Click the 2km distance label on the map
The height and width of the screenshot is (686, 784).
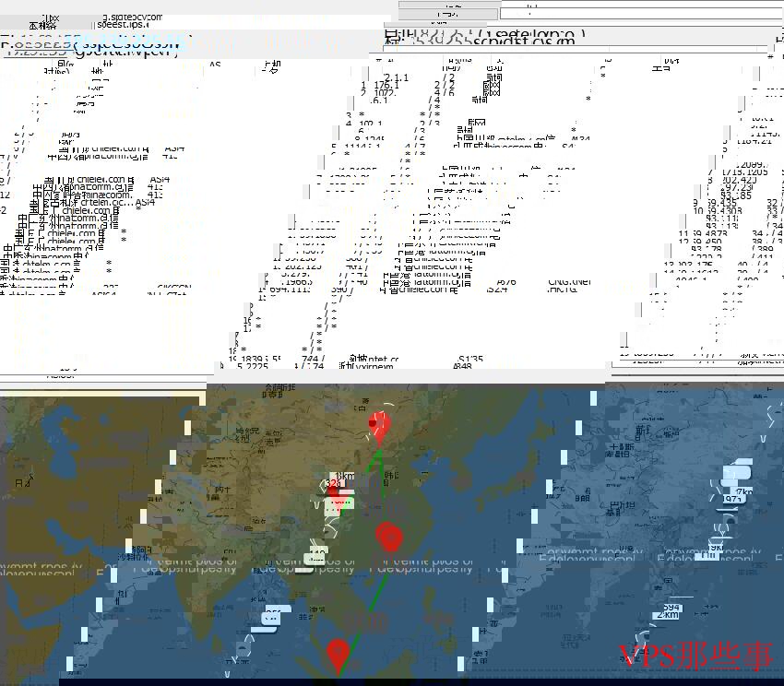pos(668,614)
